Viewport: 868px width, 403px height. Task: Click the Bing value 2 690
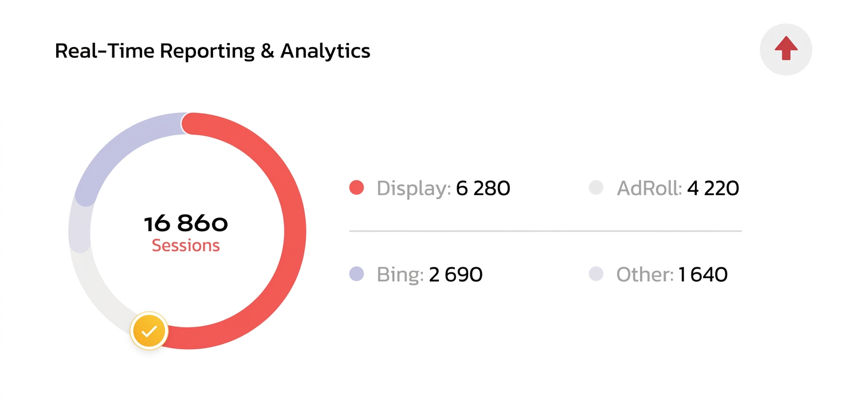click(455, 275)
